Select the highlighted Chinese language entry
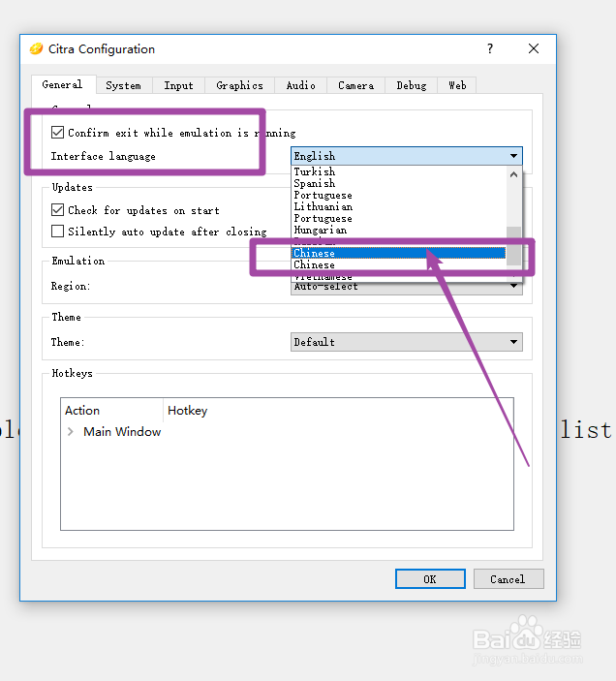616x681 pixels. [x=398, y=253]
